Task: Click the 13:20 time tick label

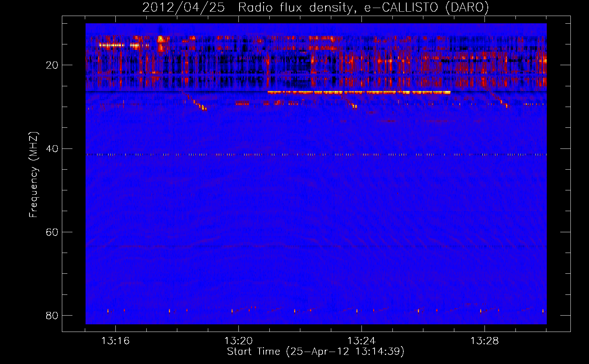Action: 238,341
